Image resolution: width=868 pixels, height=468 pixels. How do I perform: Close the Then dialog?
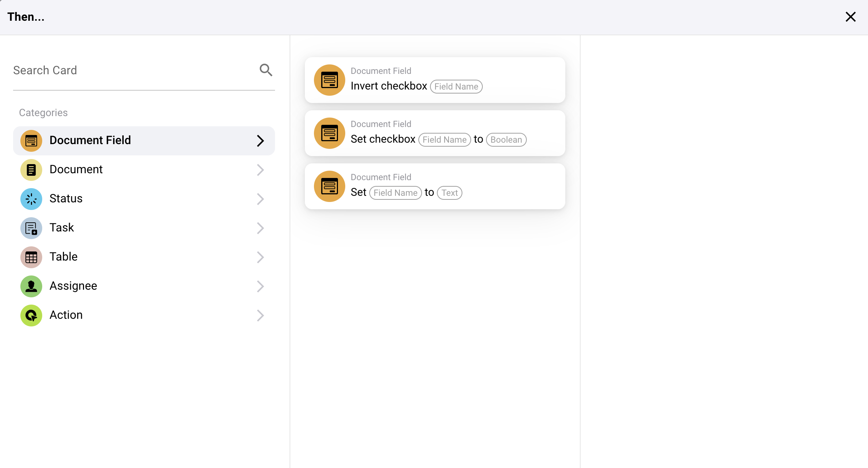[851, 17]
